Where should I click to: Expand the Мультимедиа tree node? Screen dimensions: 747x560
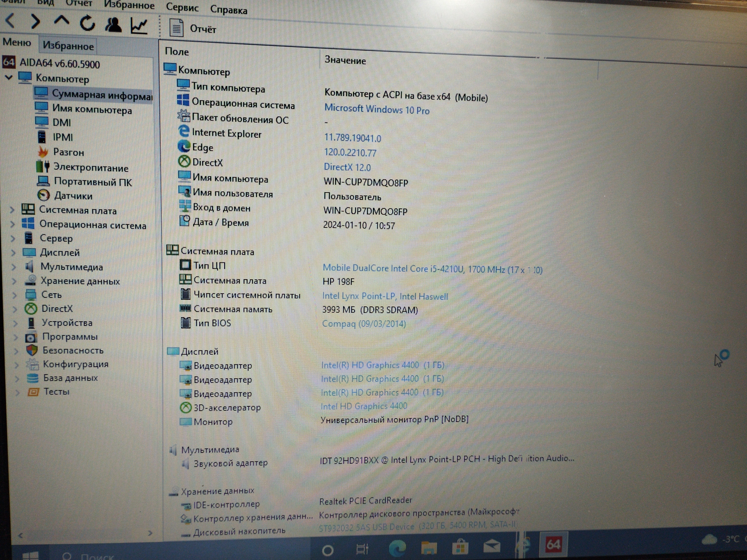click(x=14, y=267)
